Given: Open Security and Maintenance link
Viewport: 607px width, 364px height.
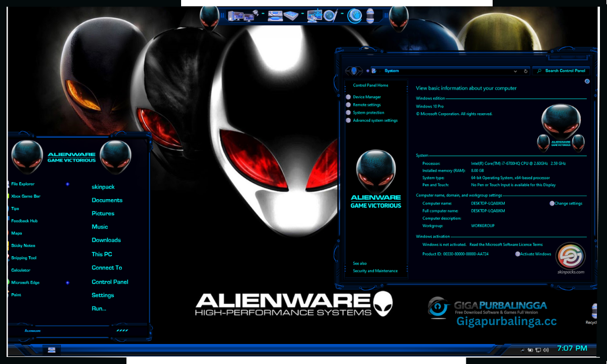Looking at the screenshot, I should [x=375, y=271].
